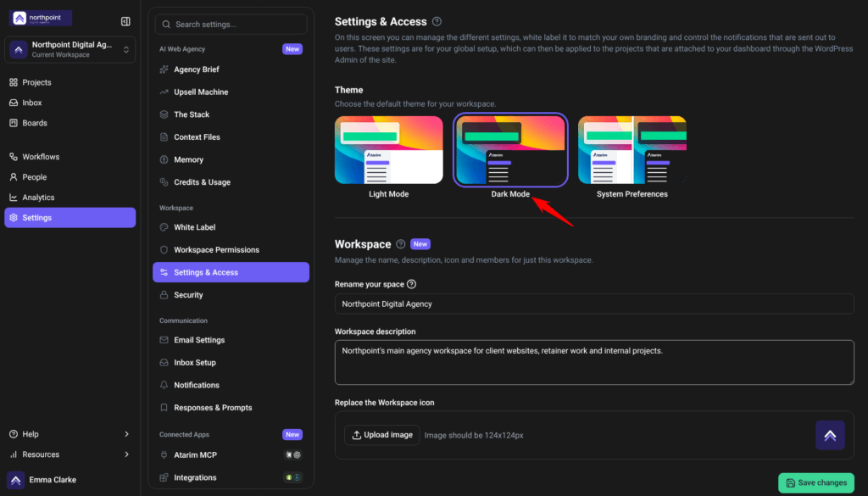Expand the Resources submenu

click(70, 454)
